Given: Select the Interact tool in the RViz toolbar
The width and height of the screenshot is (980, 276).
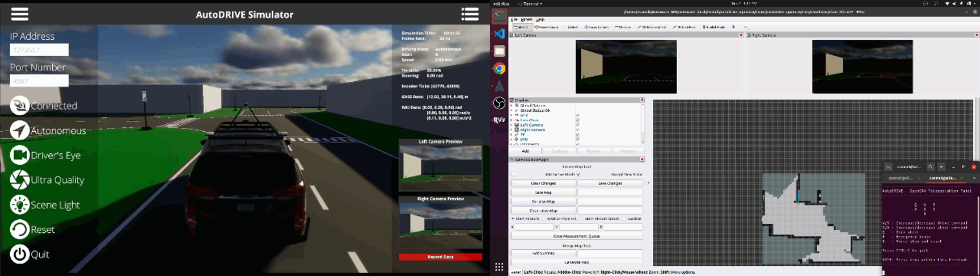Looking at the screenshot, I should click(x=521, y=27).
